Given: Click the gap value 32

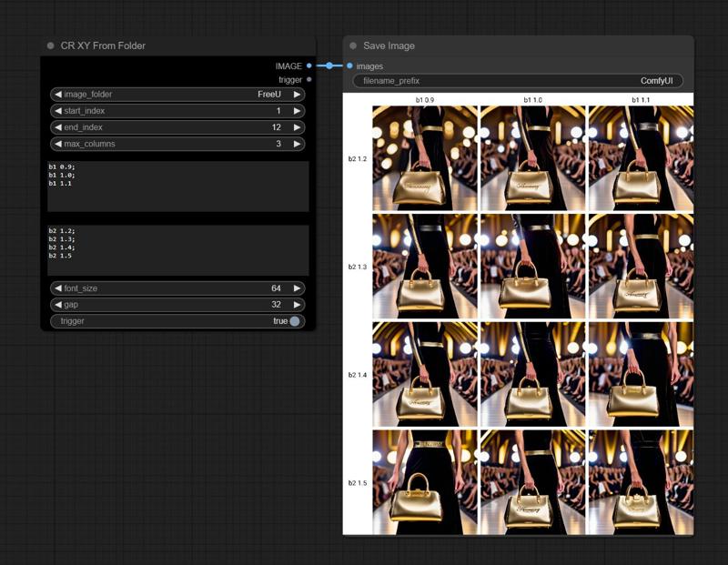Looking at the screenshot, I should point(277,305).
